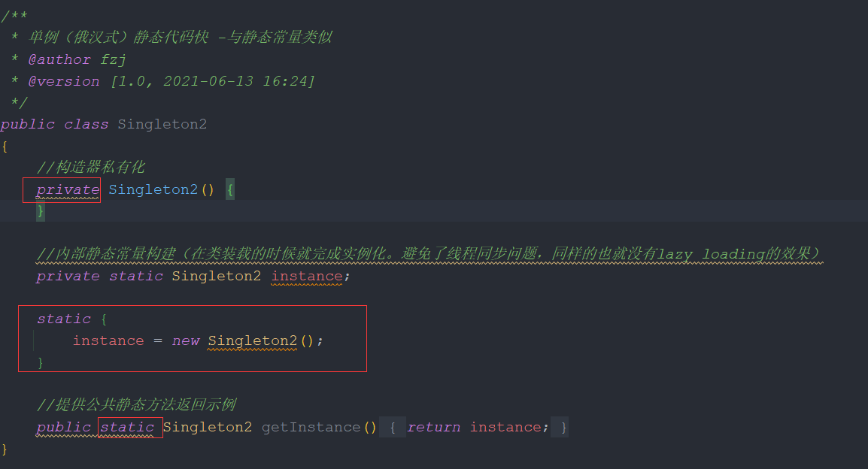This screenshot has width=868, height=469.
Task: Click the instance variable in return statement
Action: (x=505, y=428)
